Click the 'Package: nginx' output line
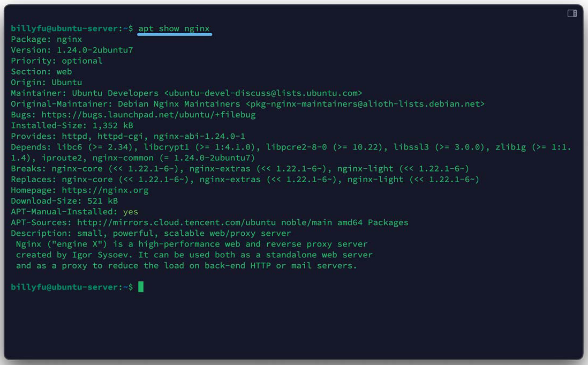Screen dimensions: 588x365 point(47,39)
